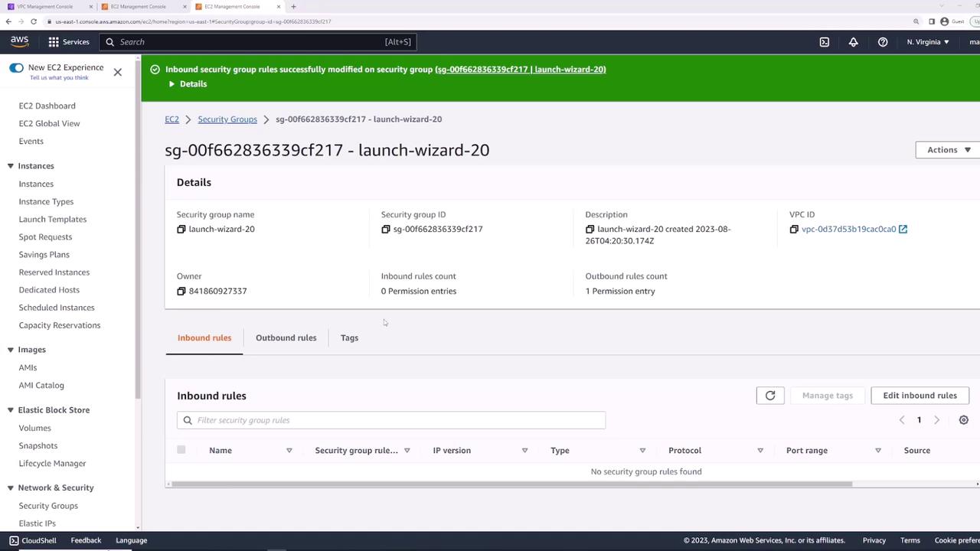This screenshot has height=551, width=980.
Task: Reload the browser page
Action: [x=34, y=21]
